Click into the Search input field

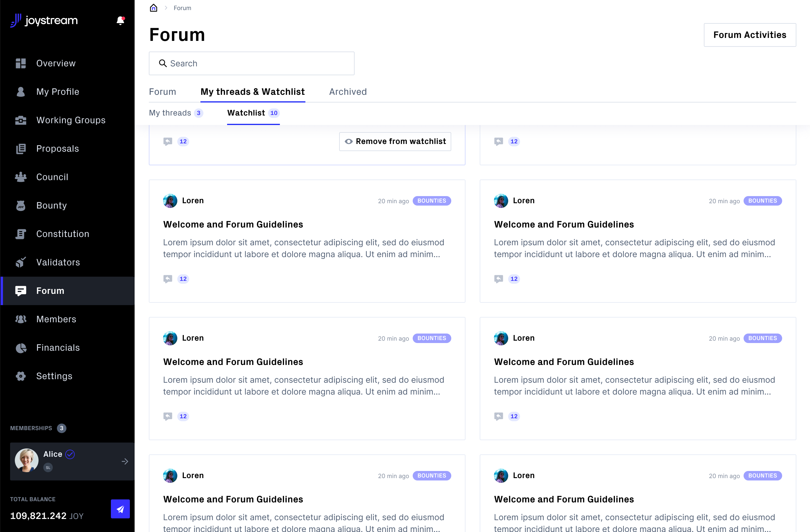point(251,63)
